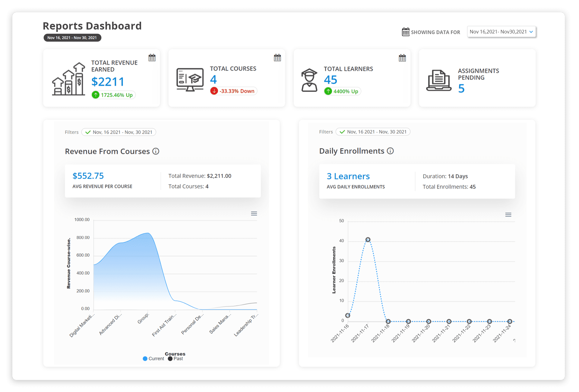Click 1725.46% Up revenue change badge

tap(113, 95)
